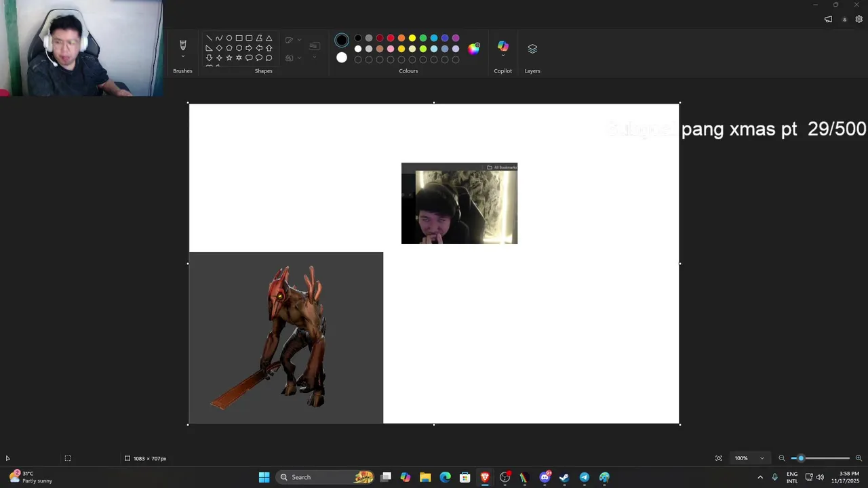
Task: Open Steam from the taskbar
Action: pyautogui.click(x=564, y=477)
